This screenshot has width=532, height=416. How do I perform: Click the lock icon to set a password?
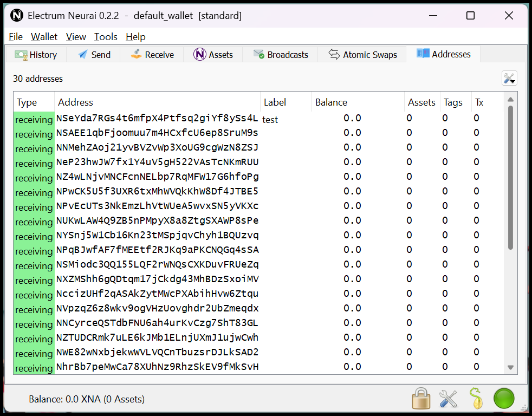pos(421,398)
